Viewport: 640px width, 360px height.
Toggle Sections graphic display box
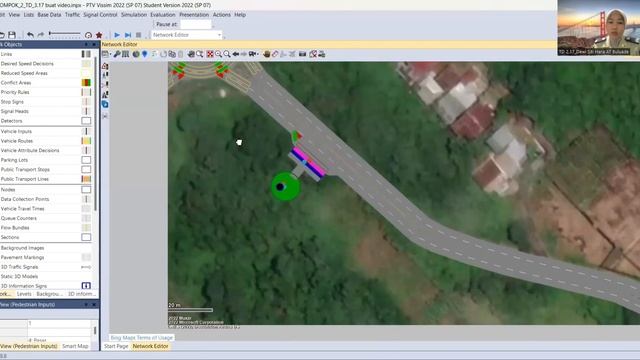(x=86, y=237)
